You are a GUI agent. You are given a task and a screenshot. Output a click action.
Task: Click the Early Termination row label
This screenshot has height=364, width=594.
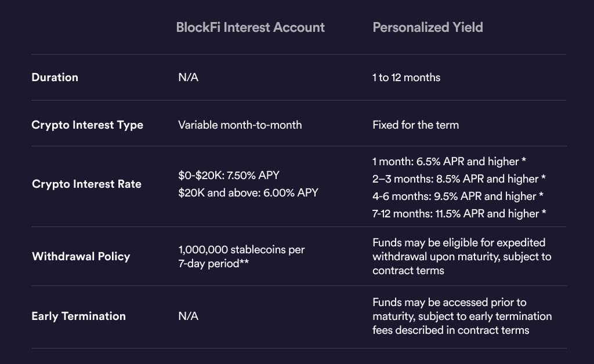click(x=78, y=316)
